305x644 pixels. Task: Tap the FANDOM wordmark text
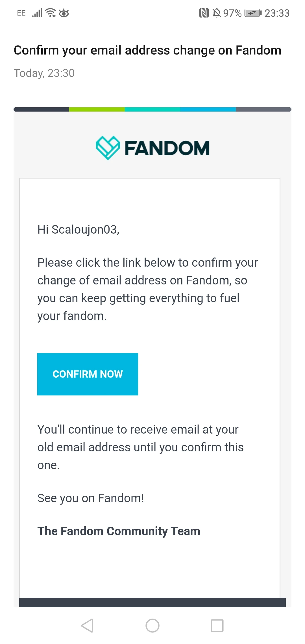pos(167,148)
